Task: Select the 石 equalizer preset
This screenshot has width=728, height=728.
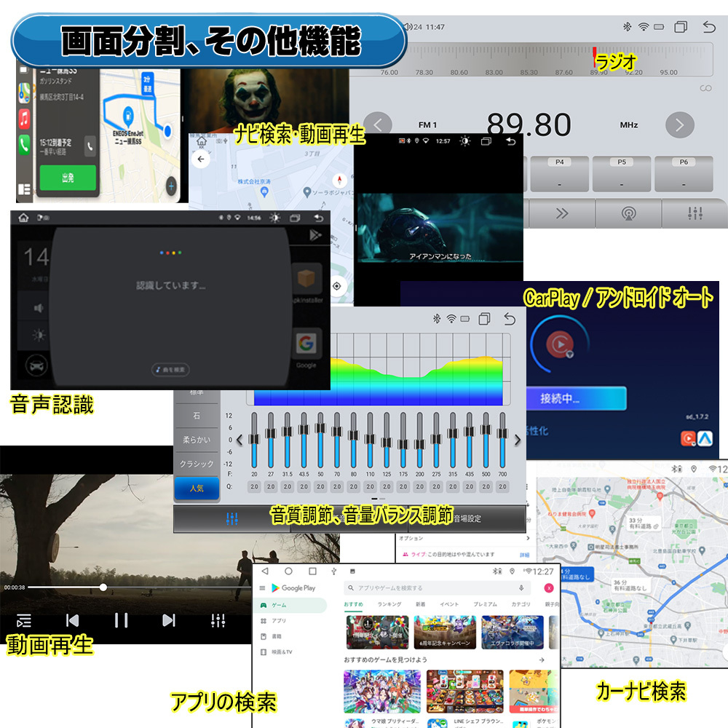Action: (x=197, y=416)
